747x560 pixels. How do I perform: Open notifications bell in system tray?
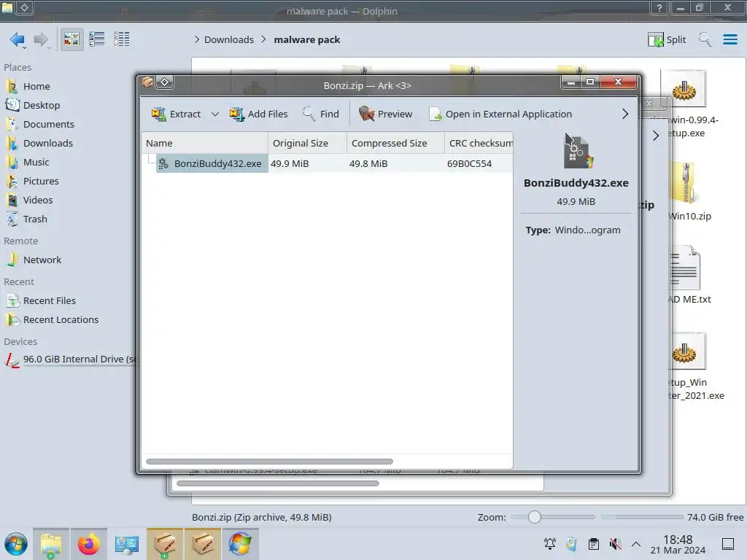pos(550,544)
